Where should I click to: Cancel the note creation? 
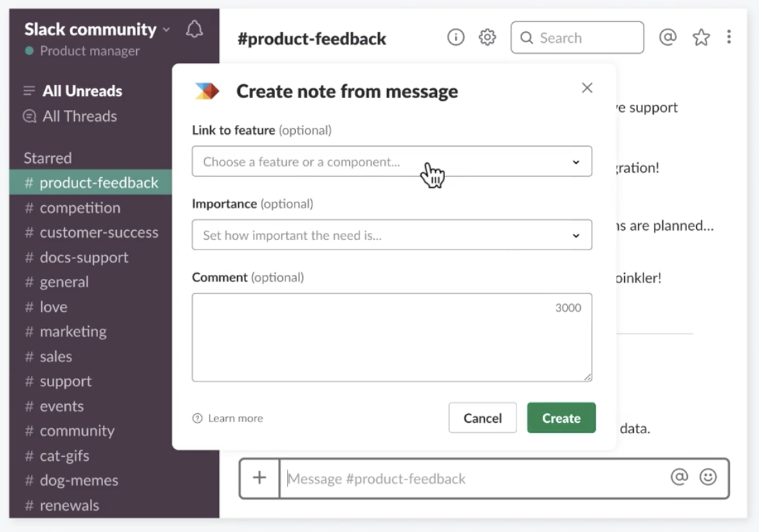[x=482, y=418]
